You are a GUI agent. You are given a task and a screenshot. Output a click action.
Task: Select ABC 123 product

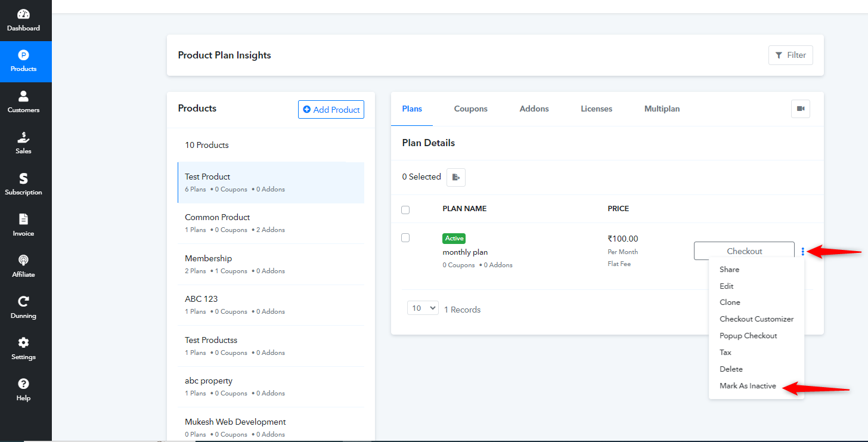(271, 305)
